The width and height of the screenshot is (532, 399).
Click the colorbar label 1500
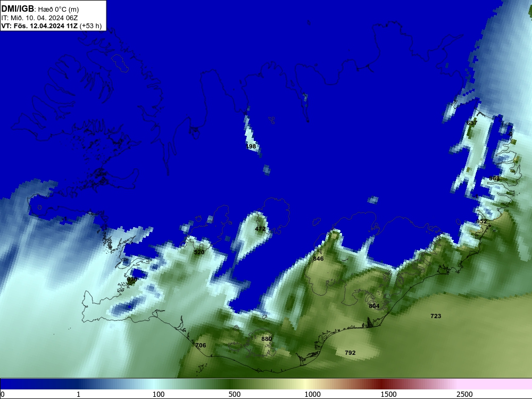388,394
